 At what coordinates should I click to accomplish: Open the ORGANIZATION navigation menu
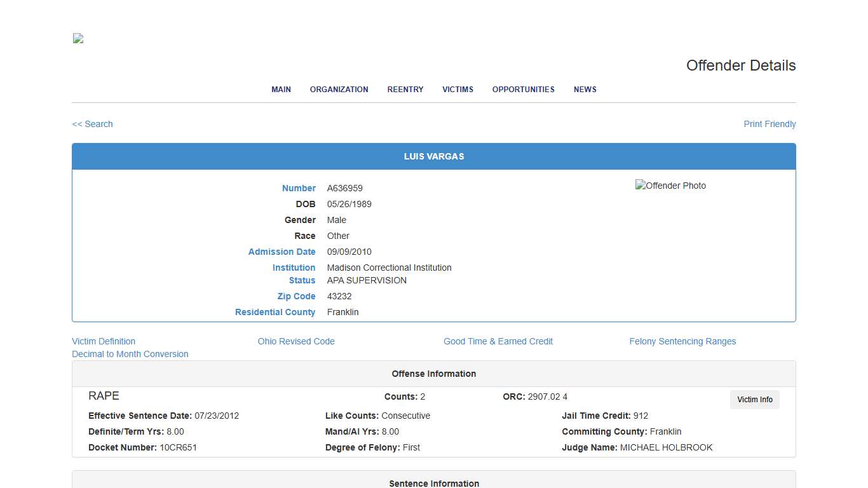(x=339, y=90)
